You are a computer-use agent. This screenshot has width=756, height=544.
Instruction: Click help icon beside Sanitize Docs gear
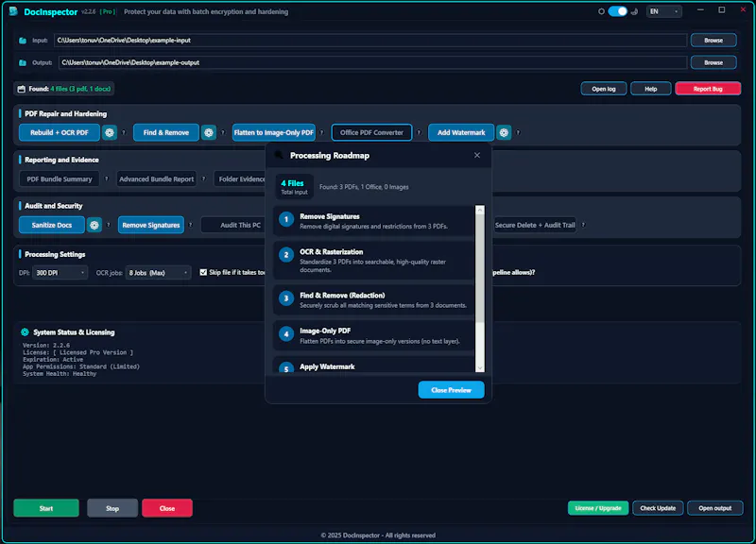(x=108, y=225)
